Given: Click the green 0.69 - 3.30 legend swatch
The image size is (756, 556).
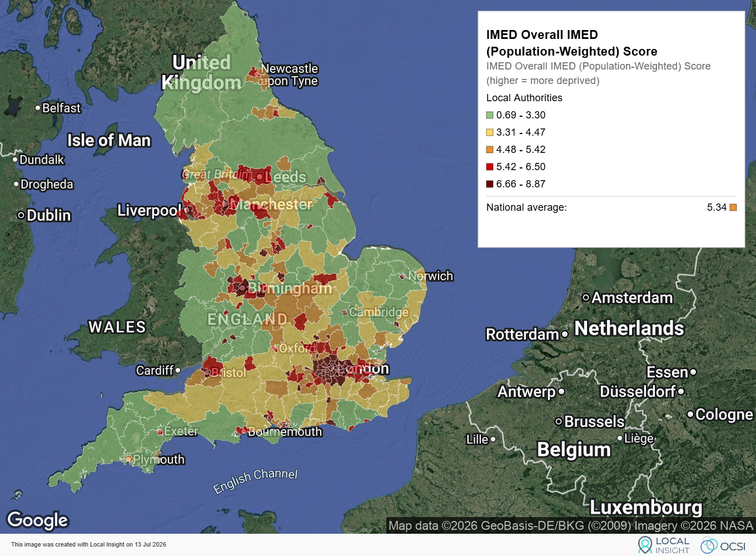Looking at the screenshot, I should [x=490, y=115].
